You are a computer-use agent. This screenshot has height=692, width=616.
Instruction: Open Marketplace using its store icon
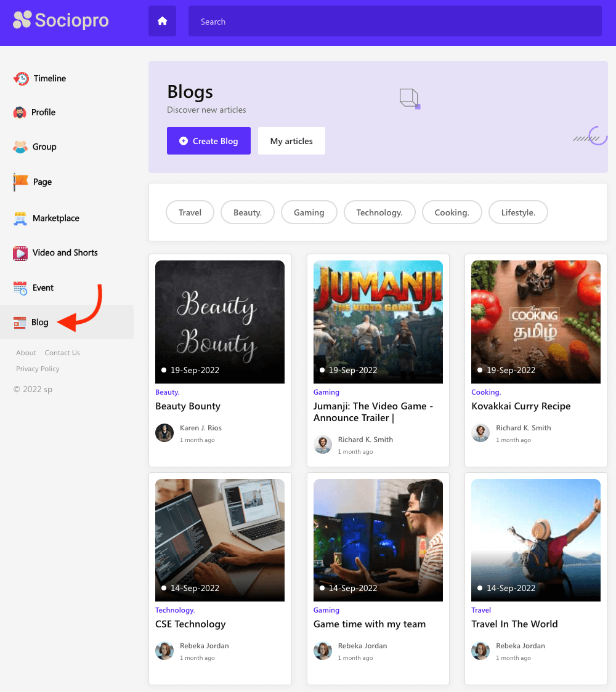20,218
